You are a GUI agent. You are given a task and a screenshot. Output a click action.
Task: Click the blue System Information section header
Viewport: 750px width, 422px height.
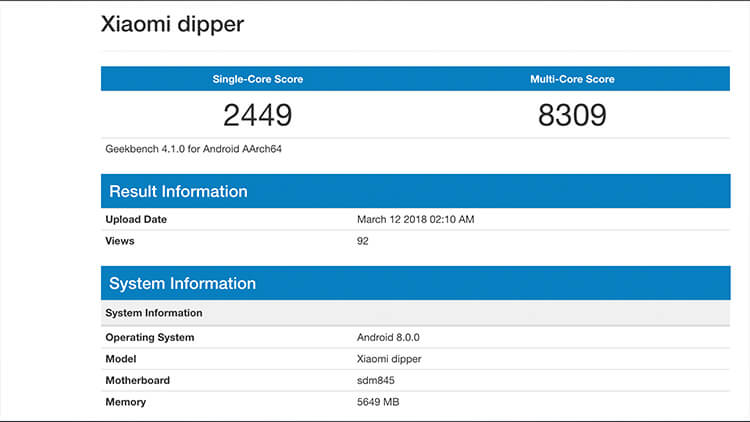tap(182, 284)
